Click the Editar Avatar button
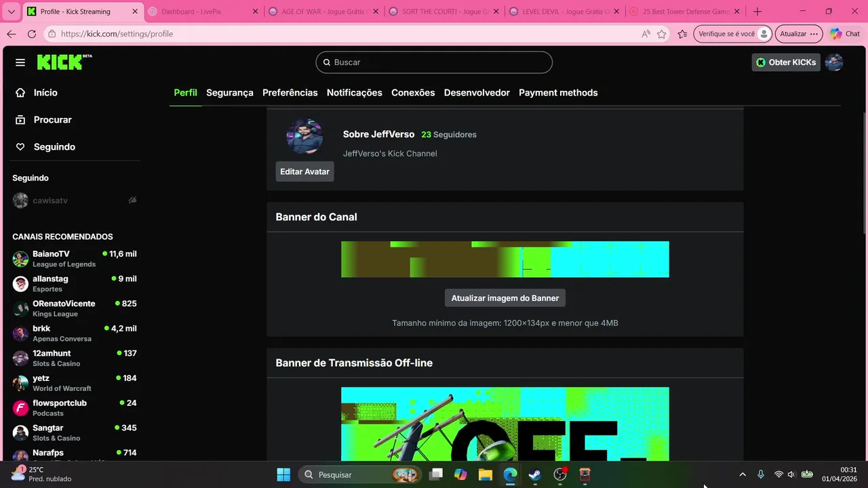The image size is (868, 488). tap(304, 171)
